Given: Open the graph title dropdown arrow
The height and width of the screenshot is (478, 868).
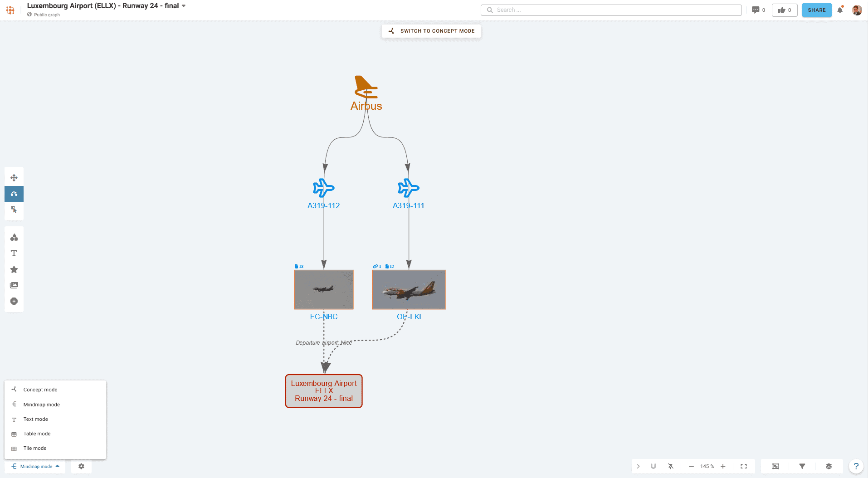Looking at the screenshot, I should coord(184,6).
